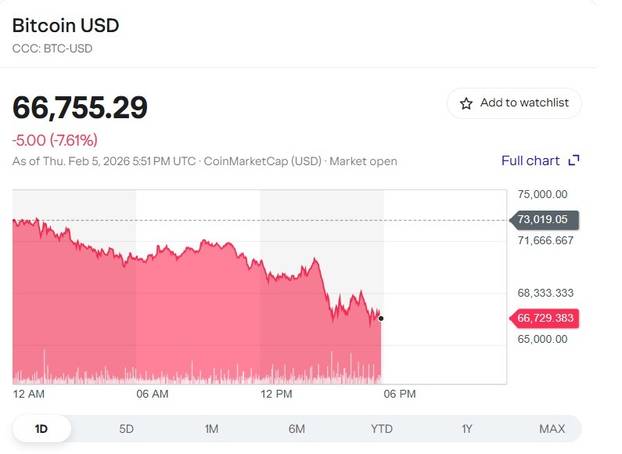This screenshot has width=622, height=454.
Task: Click the red 66,729.383 price tag
Action: coord(546,318)
